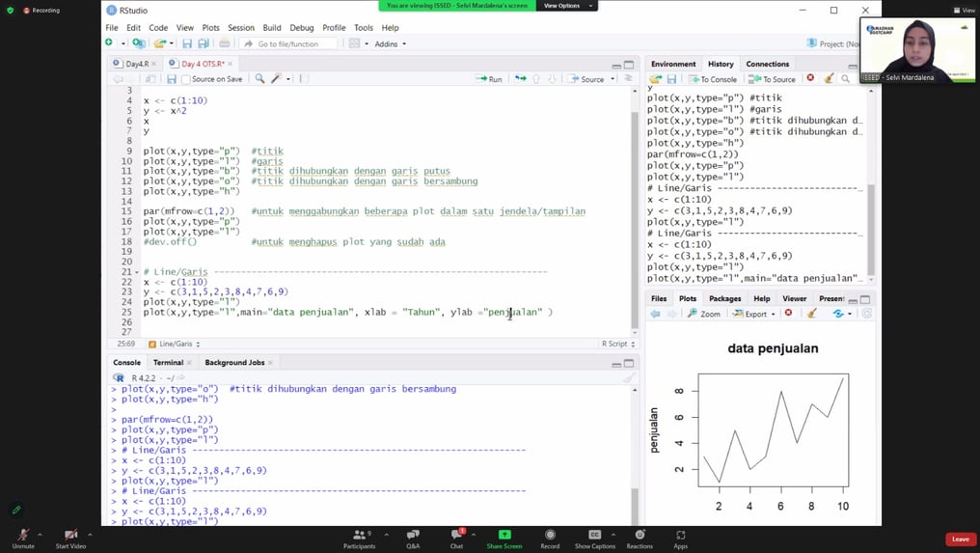Open the Line/Garis section navigator dropdown

point(175,345)
